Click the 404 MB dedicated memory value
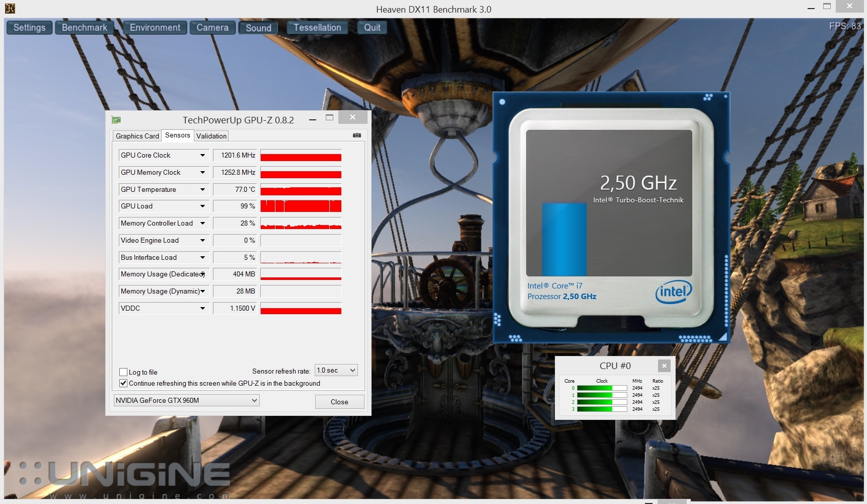 point(235,274)
